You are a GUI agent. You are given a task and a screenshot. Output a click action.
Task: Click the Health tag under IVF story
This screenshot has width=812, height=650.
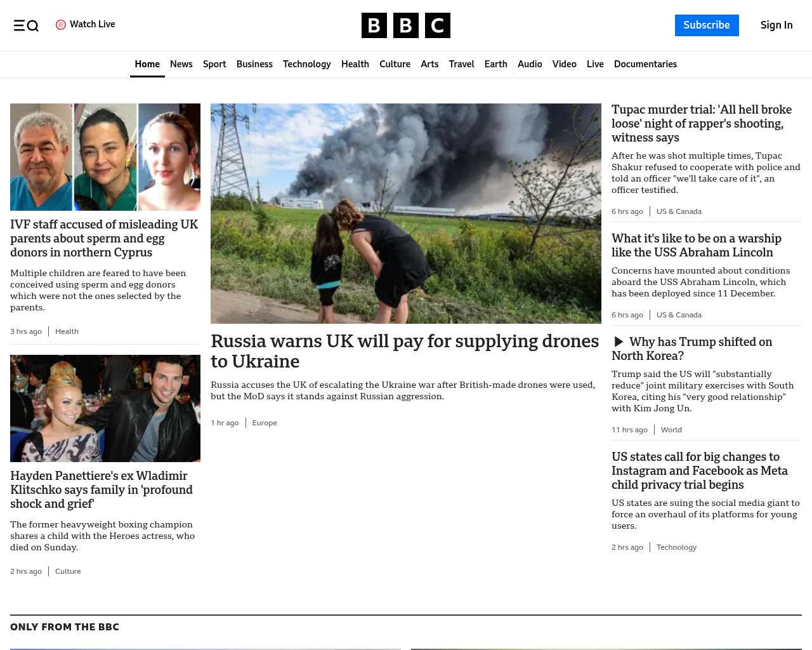[67, 331]
